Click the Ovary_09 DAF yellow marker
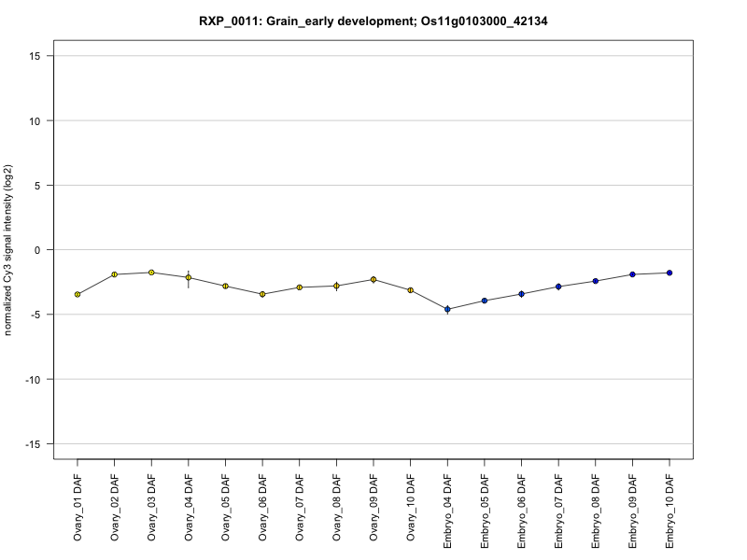Image resolution: width=747 pixels, height=560 pixels. 373,279
